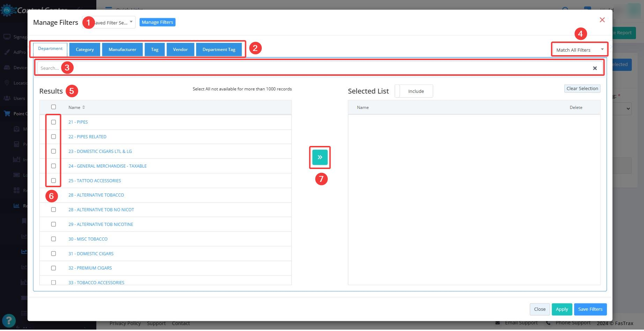This screenshot has height=331, width=644.
Task: Expand the Saved Filter Sets dropdown
Action: click(x=109, y=23)
